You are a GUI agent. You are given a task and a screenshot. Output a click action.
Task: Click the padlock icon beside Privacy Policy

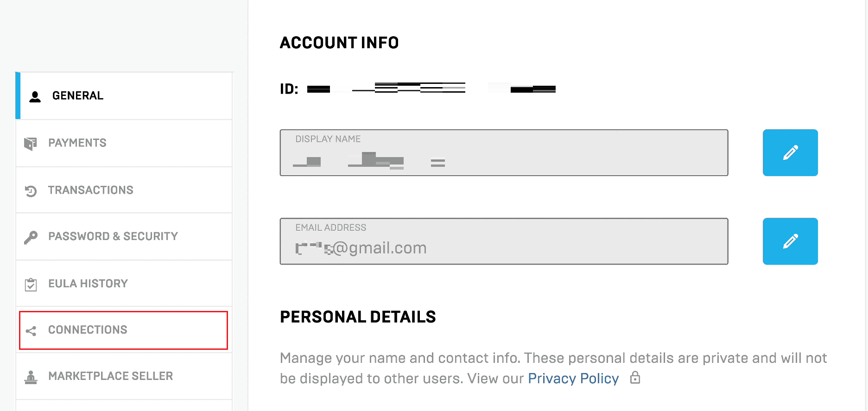[635, 378]
